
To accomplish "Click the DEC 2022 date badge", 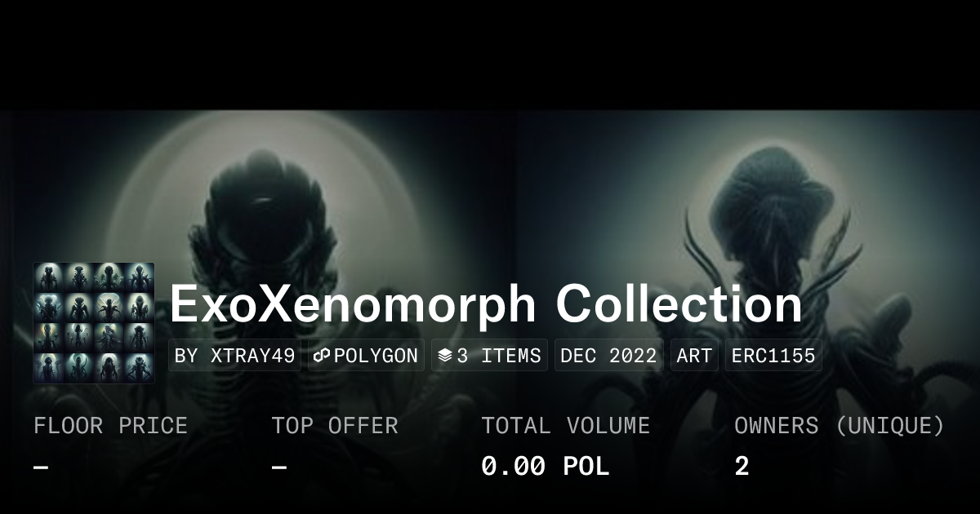I will [608, 356].
